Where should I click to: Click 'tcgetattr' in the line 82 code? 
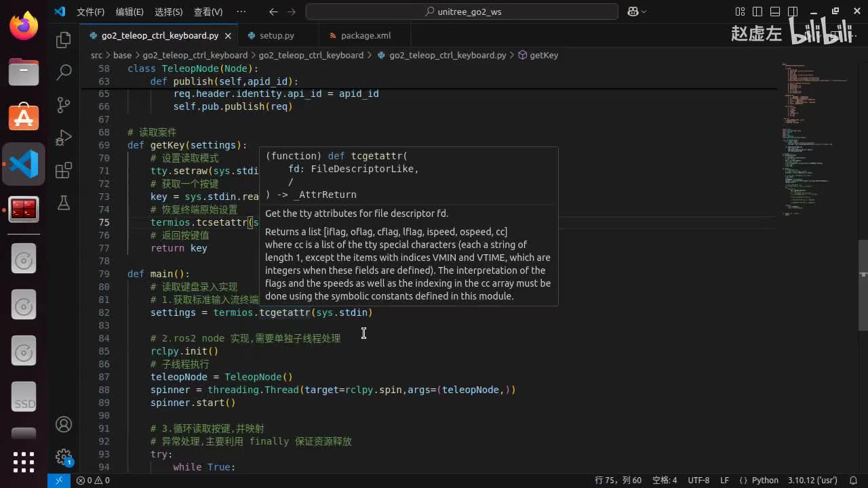[285, 312]
